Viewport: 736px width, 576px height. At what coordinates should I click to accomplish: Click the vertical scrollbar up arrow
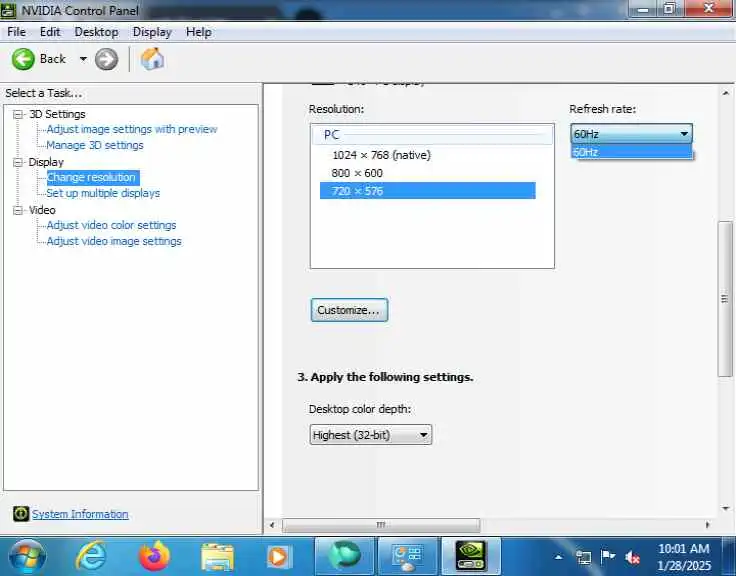(x=725, y=93)
